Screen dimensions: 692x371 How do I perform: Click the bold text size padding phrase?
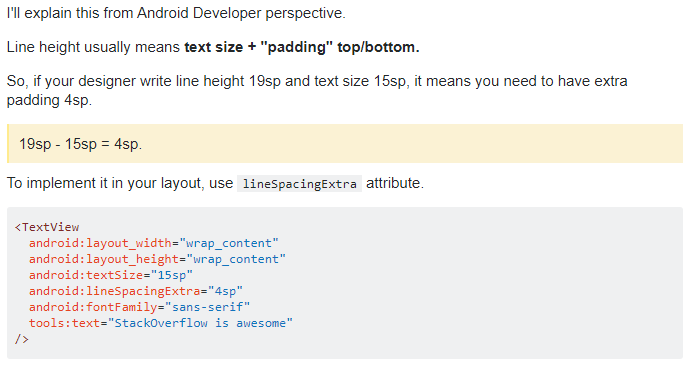tap(301, 47)
